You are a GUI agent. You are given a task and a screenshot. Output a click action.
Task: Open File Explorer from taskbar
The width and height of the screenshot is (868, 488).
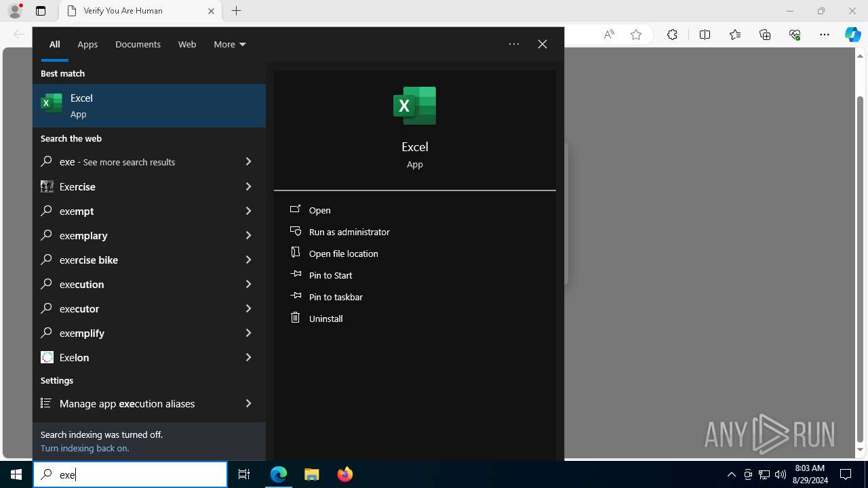coord(312,474)
